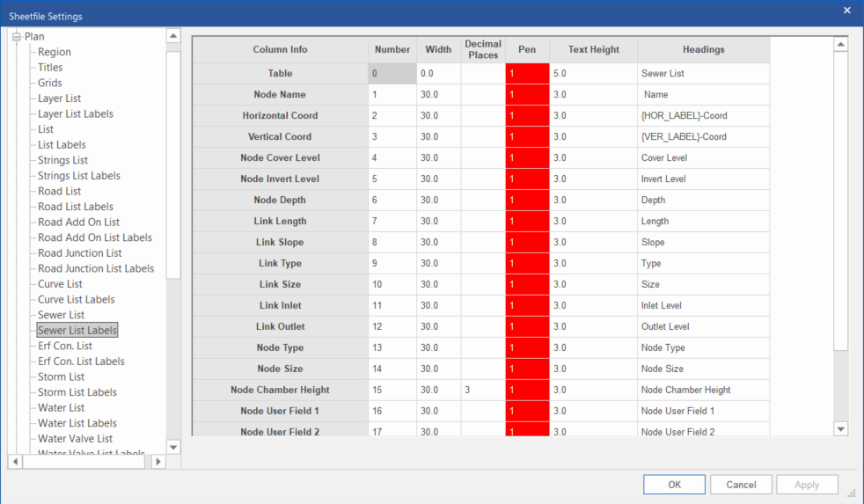Click the Pen color for Link Slope
This screenshot has height=504, width=864.
527,243
